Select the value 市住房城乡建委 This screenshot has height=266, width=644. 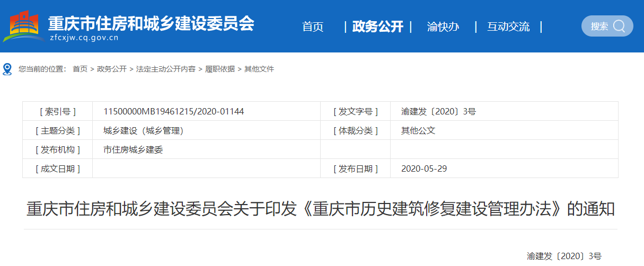click(x=133, y=149)
